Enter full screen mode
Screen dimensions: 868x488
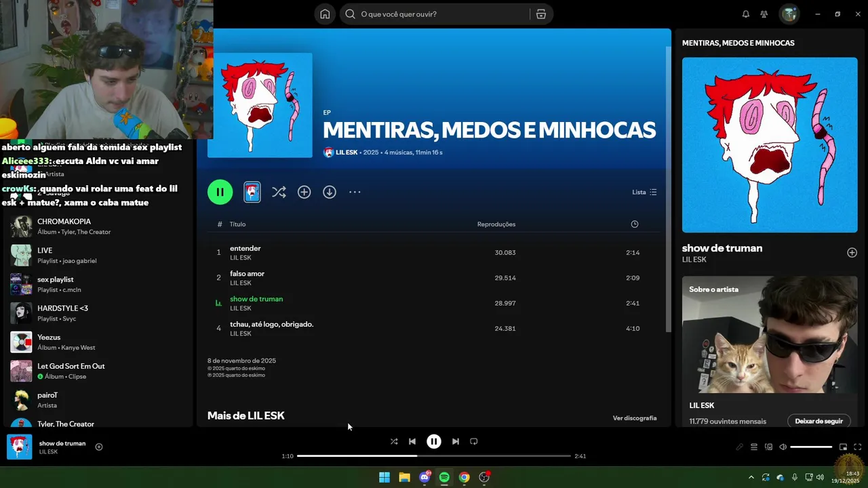click(858, 447)
